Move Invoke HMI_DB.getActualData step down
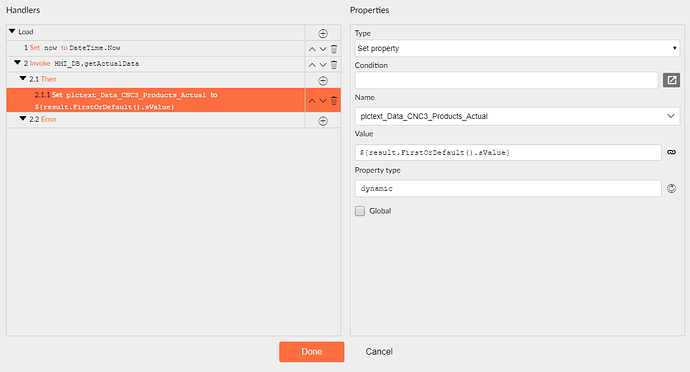 (x=323, y=65)
